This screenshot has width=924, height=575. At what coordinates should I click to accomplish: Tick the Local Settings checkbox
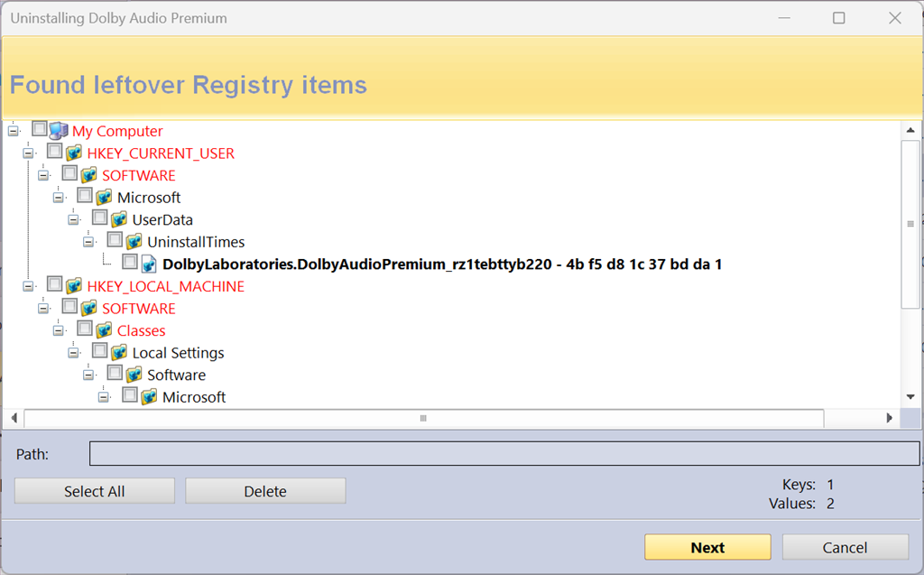click(99, 350)
